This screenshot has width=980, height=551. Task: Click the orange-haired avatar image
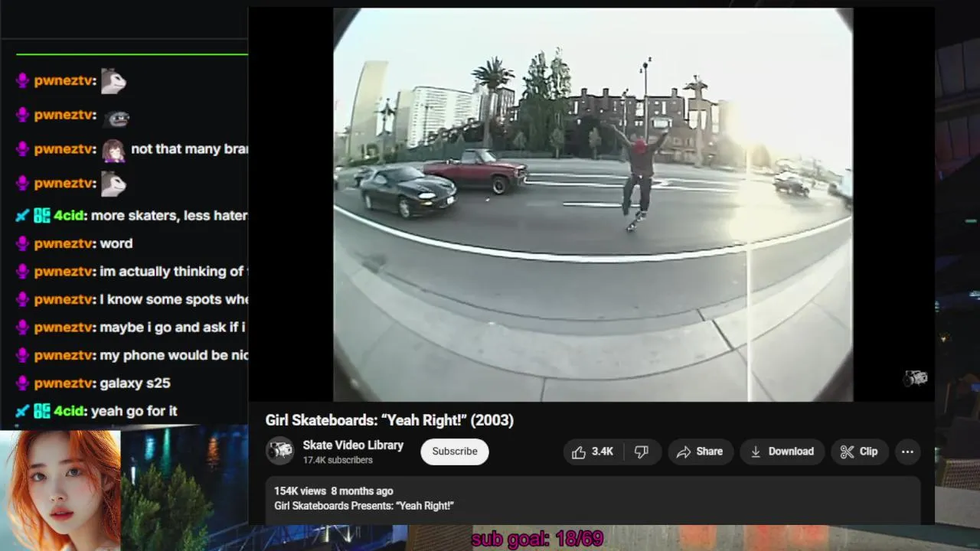pyautogui.click(x=60, y=491)
